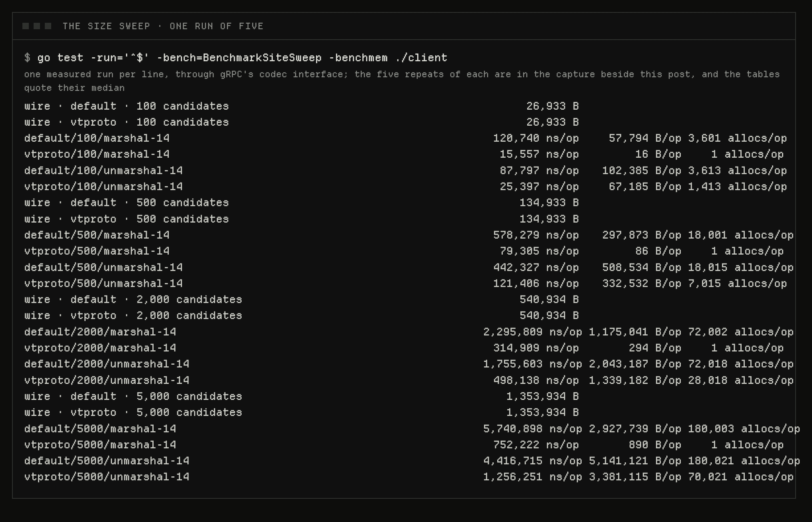Click the vtproto/100/unmarshal-14 line label
Screen dimensions: 812x522
coord(103,187)
